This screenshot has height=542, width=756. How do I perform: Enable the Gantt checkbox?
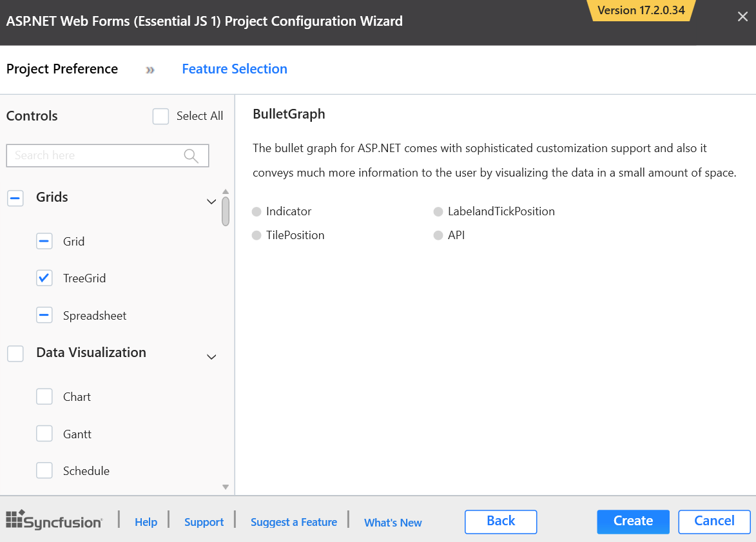coord(44,434)
